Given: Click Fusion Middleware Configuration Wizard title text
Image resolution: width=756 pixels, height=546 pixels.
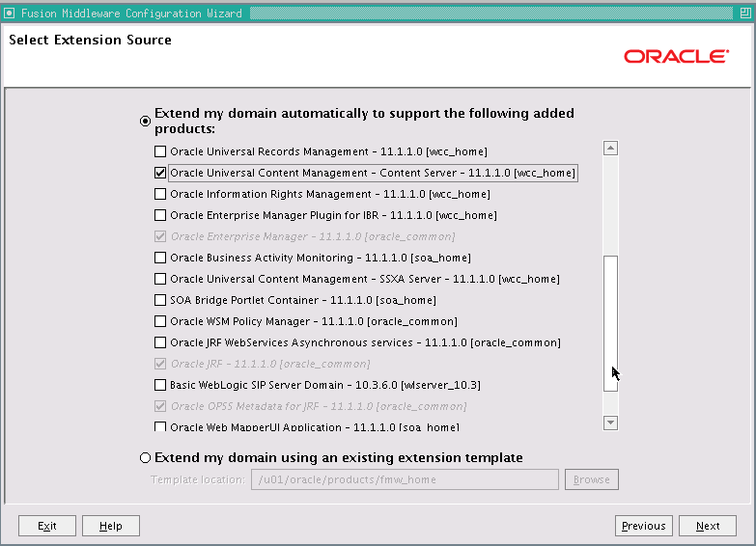Looking at the screenshot, I should [x=131, y=14].
